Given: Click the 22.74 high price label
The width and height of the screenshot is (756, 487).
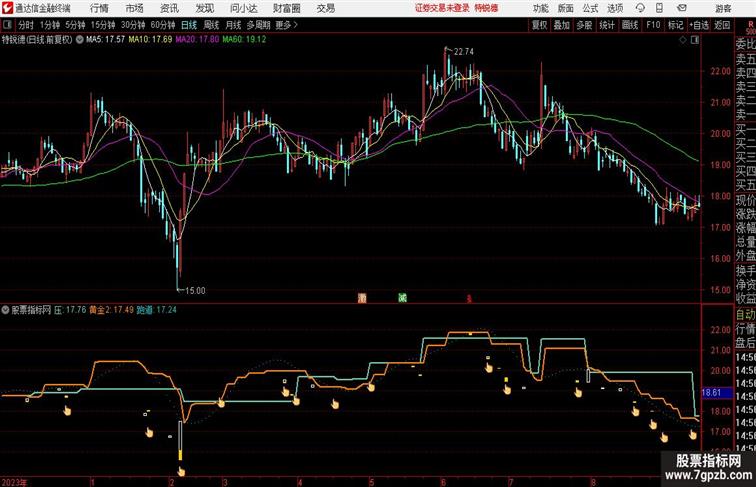Looking at the screenshot, I should pos(463,52).
